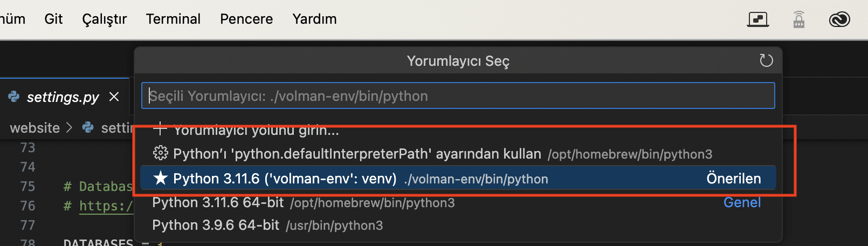Close the settings.py editor tab

coord(114,97)
